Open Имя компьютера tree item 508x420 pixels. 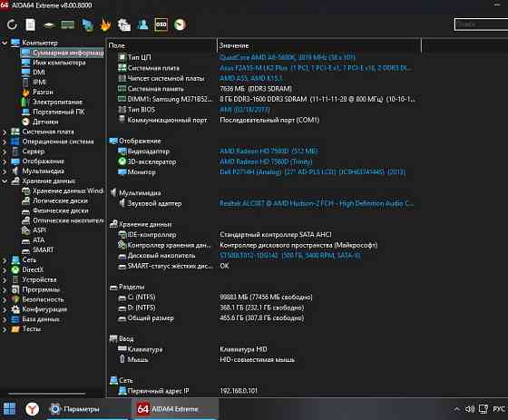pyautogui.click(x=59, y=63)
